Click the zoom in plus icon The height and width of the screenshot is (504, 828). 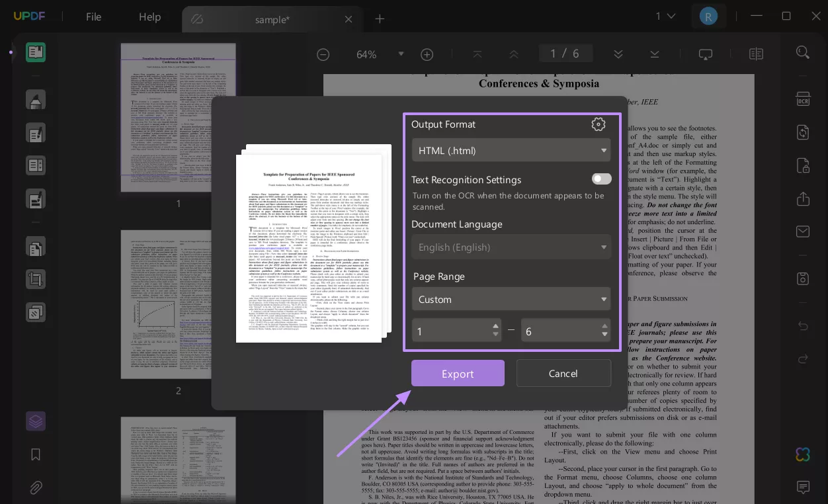427,54
